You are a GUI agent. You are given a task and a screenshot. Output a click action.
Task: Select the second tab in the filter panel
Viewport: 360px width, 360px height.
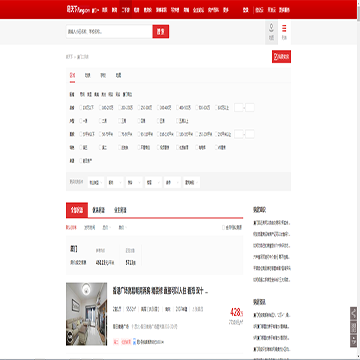pyautogui.click(x=88, y=76)
